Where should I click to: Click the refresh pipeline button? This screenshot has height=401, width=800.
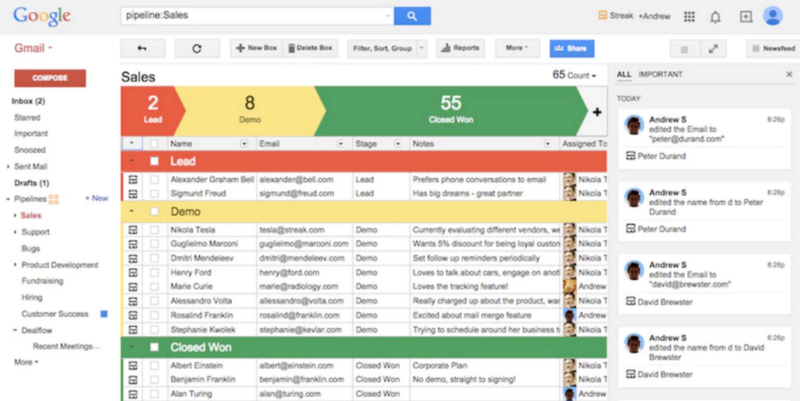pos(197,48)
